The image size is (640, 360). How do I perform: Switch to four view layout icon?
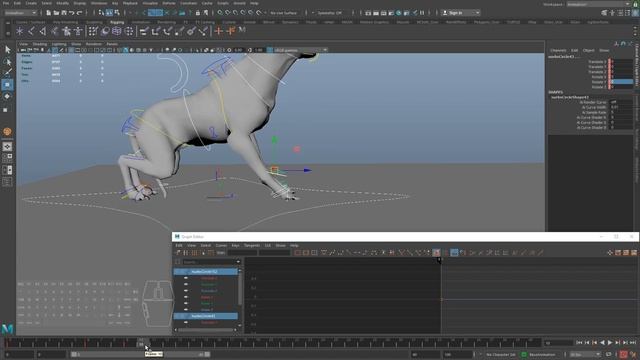(7, 158)
